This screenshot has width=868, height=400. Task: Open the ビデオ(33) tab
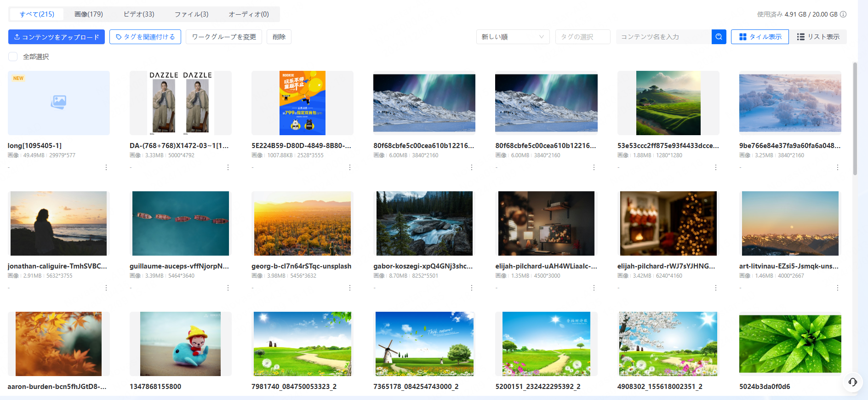[x=139, y=14]
